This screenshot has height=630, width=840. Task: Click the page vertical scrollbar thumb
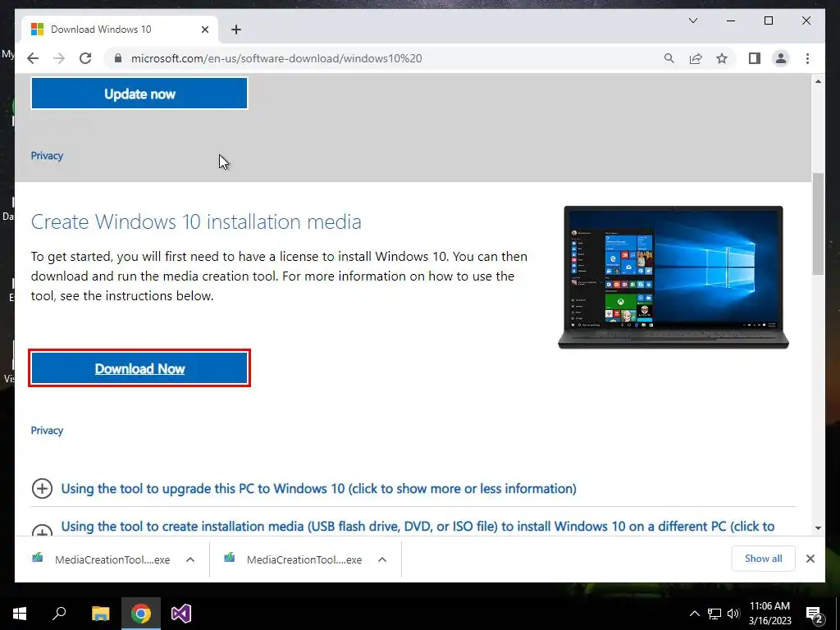click(x=818, y=224)
